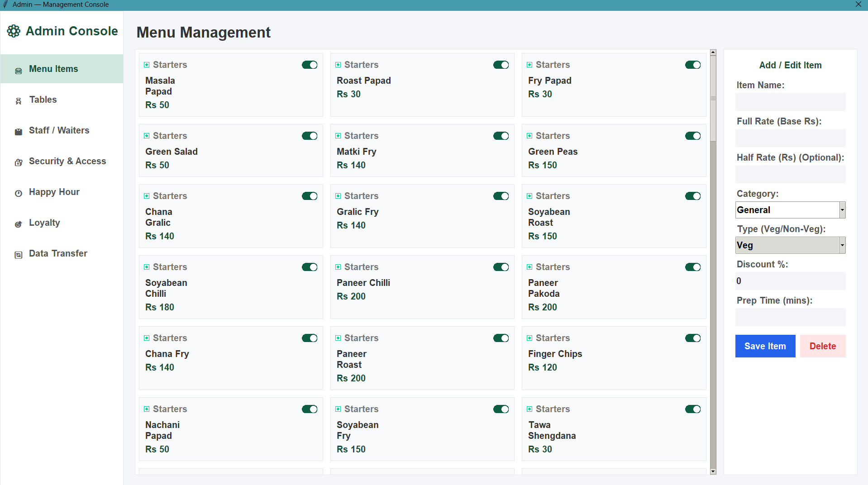Image resolution: width=868 pixels, height=485 pixels.
Task: Click the Staff / Waiters sidebar icon
Action: [x=19, y=132]
